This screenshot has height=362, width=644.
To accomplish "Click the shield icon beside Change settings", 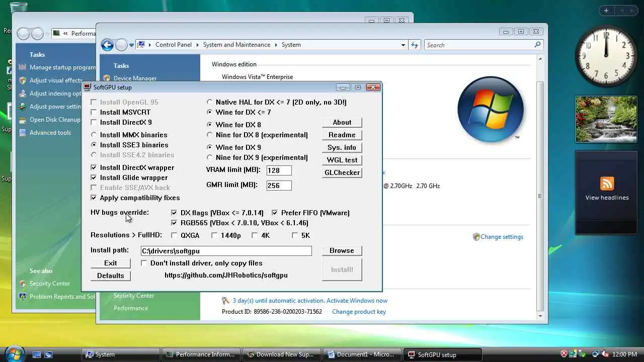I will tap(476, 237).
